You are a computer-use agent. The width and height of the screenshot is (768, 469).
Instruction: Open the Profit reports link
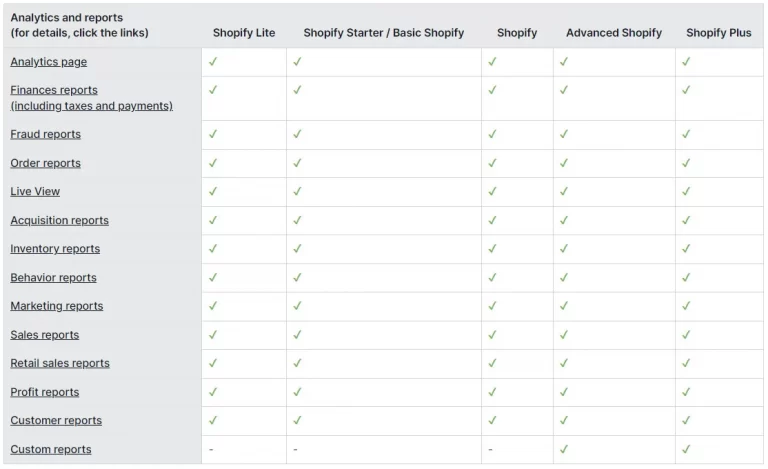click(x=45, y=392)
